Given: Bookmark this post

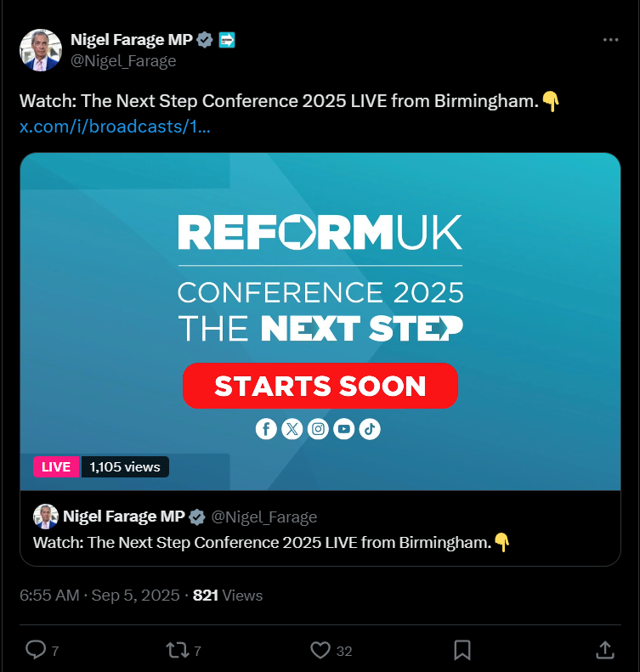Looking at the screenshot, I should pos(462,650).
